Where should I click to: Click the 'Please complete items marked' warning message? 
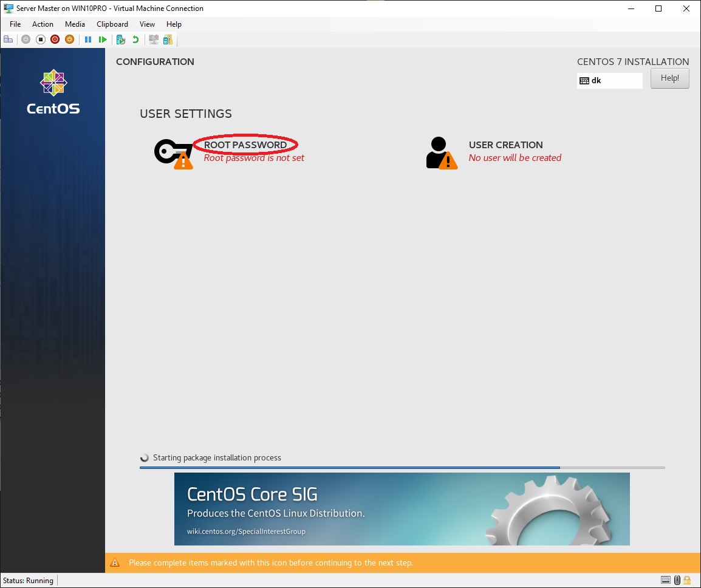pos(271,563)
